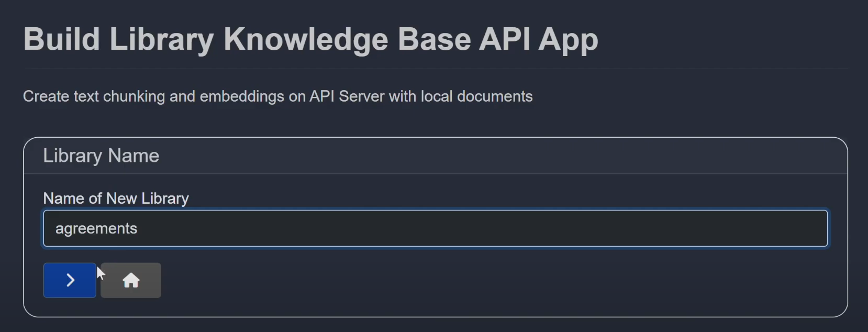Click the word 'Library' in the page title
Image resolution: width=868 pixels, height=332 pixels.
coord(161,40)
